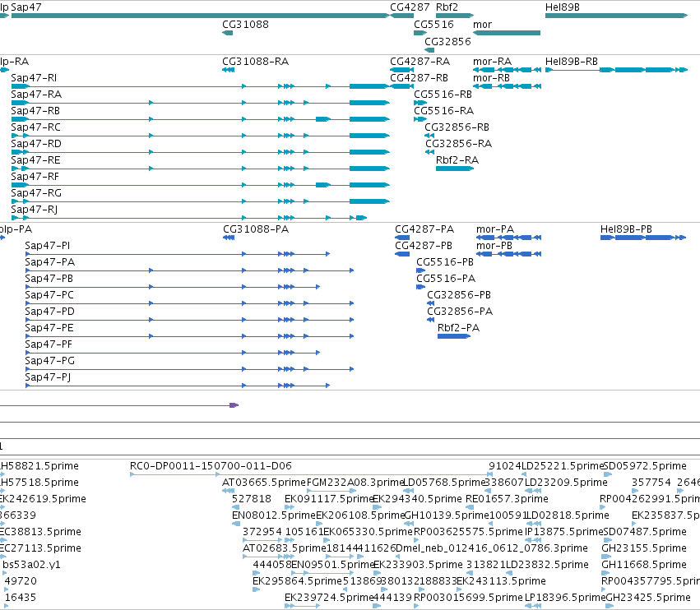Click the CG32856-RA transcript label
Viewport: 700px width, 610px height.
[x=458, y=144]
